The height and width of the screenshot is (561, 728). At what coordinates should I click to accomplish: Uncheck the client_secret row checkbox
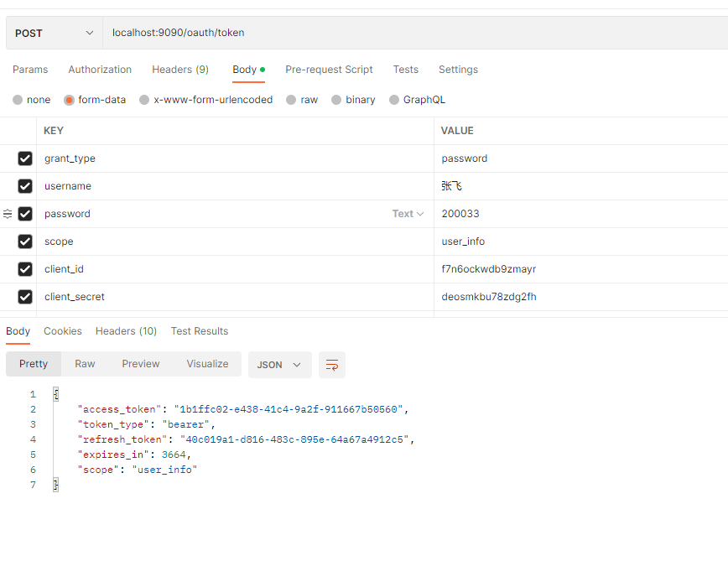click(x=25, y=297)
